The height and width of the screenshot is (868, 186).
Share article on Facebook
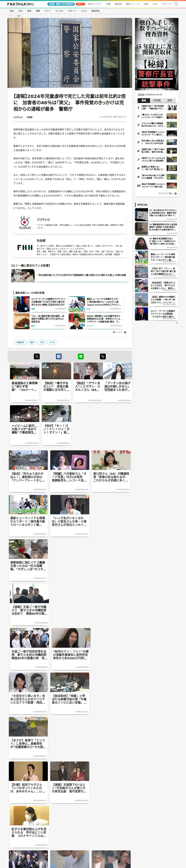click(59, 356)
